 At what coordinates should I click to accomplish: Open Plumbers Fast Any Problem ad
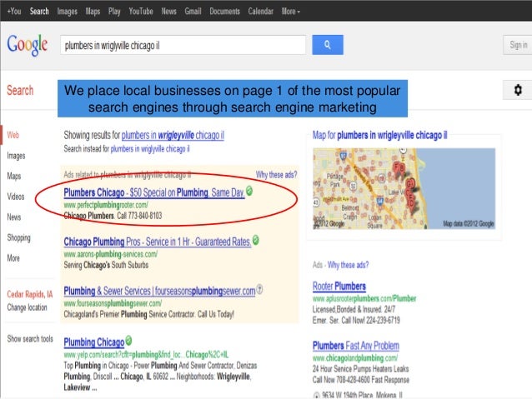click(355, 346)
